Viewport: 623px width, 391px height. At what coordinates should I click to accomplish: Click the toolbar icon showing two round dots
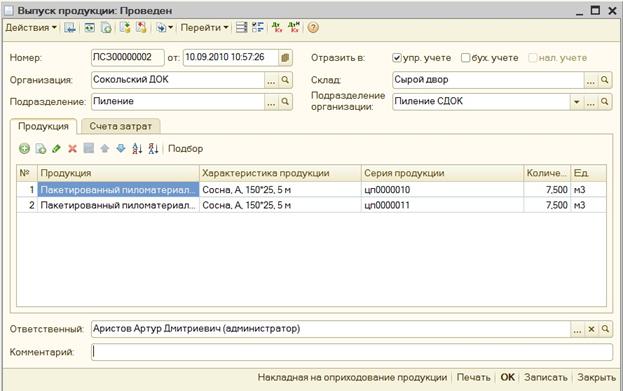(x=90, y=28)
